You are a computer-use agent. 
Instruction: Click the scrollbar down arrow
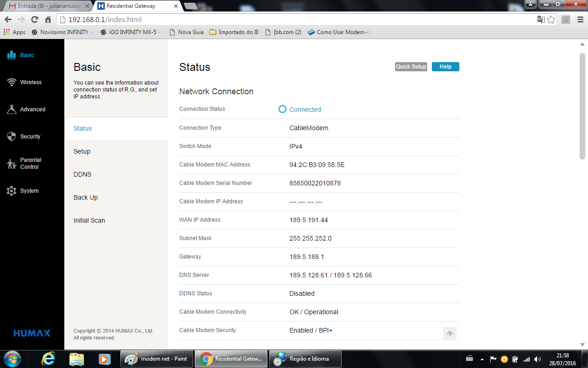[582, 344]
